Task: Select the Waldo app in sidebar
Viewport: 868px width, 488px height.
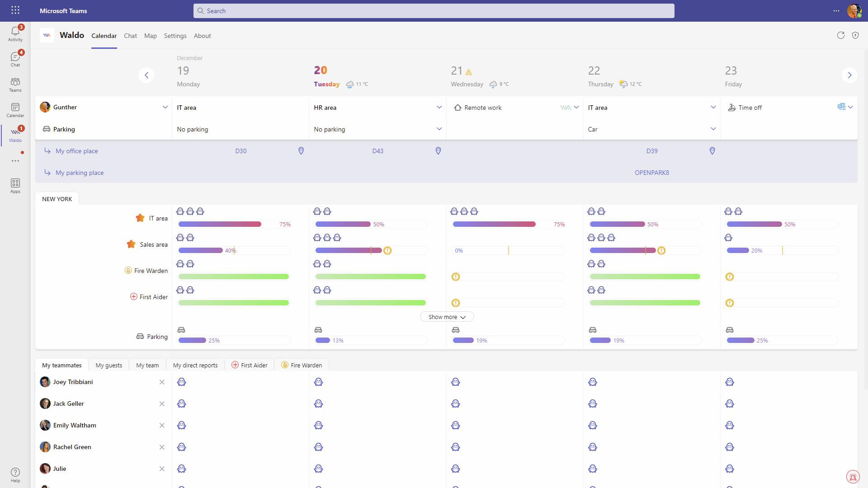Action: 15,135
